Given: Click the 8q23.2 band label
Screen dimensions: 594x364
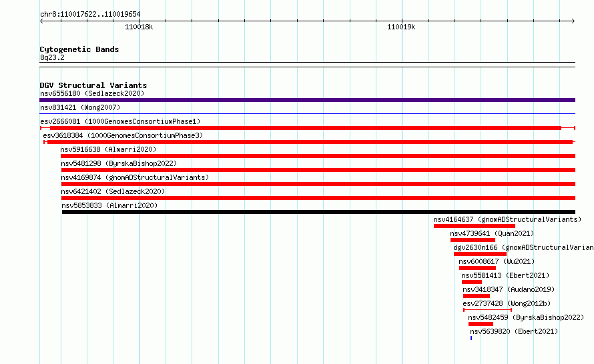Looking at the screenshot, I should 52,57.
